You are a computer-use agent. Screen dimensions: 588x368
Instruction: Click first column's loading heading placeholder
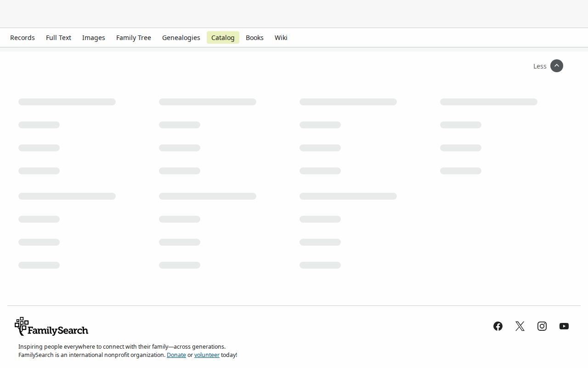click(67, 102)
